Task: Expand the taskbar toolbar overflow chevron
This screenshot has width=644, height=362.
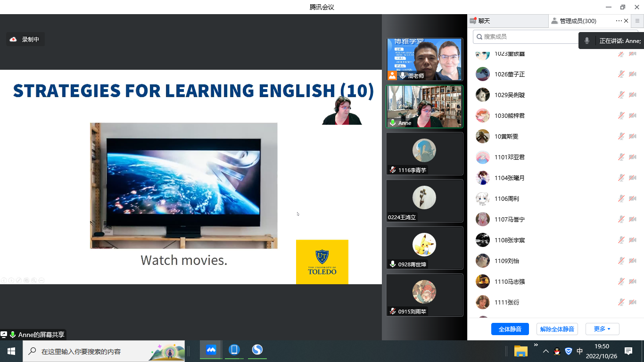Action: 536,346
